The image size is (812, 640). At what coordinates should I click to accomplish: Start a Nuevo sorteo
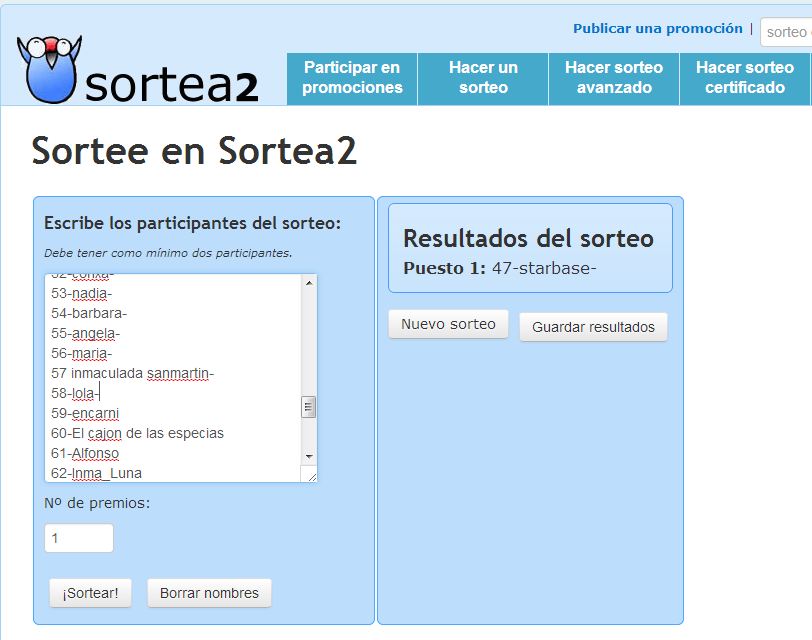click(448, 324)
